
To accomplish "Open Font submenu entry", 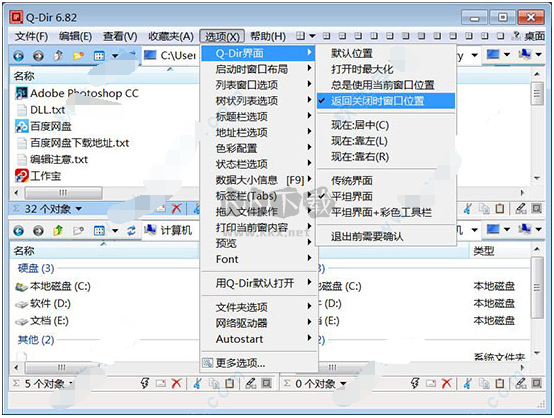I will tap(259, 259).
